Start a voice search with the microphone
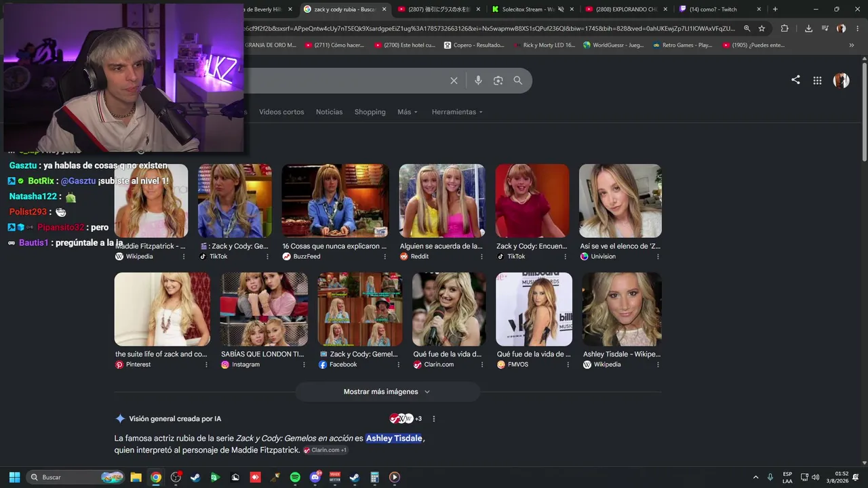The width and height of the screenshot is (868, 488). (x=478, y=81)
